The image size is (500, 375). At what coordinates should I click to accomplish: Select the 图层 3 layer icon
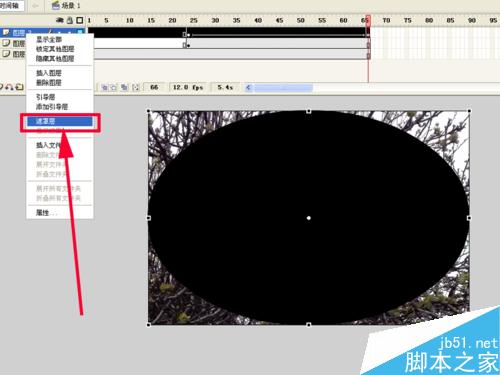(x=6, y=32)
